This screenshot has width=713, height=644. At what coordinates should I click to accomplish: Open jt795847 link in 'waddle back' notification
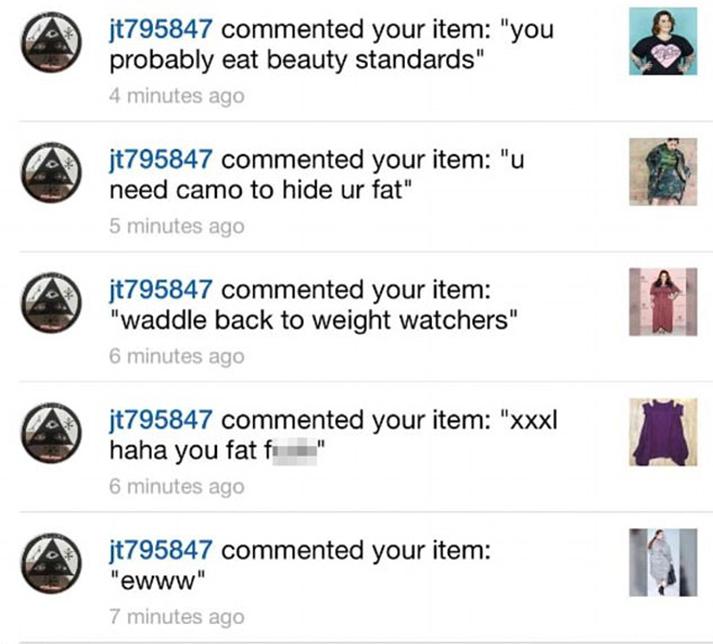pos(161,291)
